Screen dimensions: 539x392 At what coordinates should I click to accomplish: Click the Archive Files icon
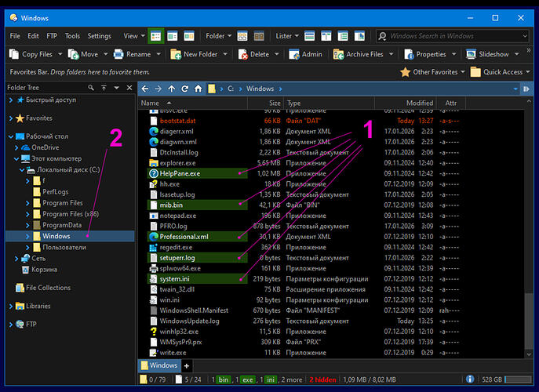339,54
